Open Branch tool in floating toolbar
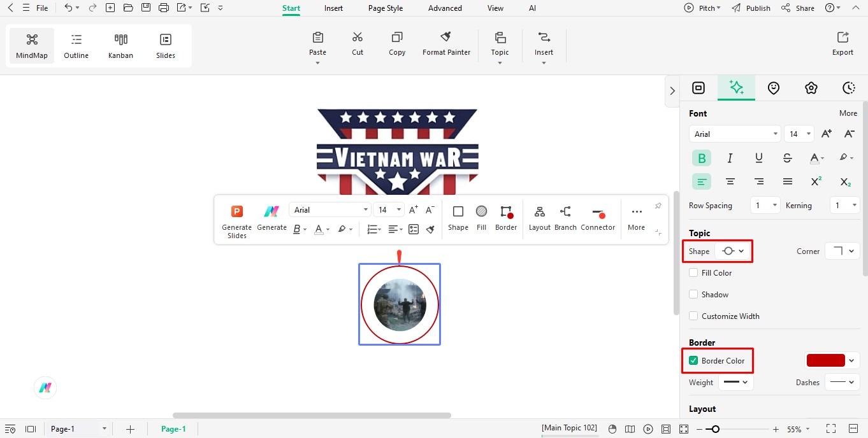The height and width of the screenshot is (438, 868). point(565,218)
